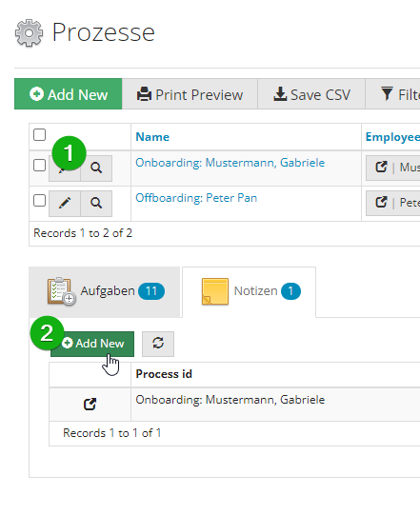420x515 pixels.
Task: Sort by the Name column header
Action: click(x=152, y=137)
